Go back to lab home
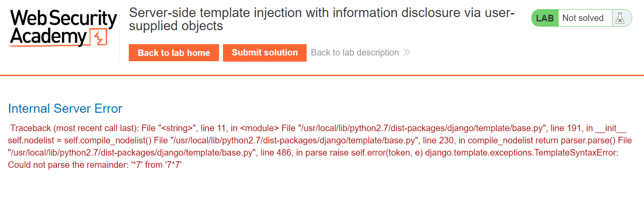 click(x=174, y=53)
